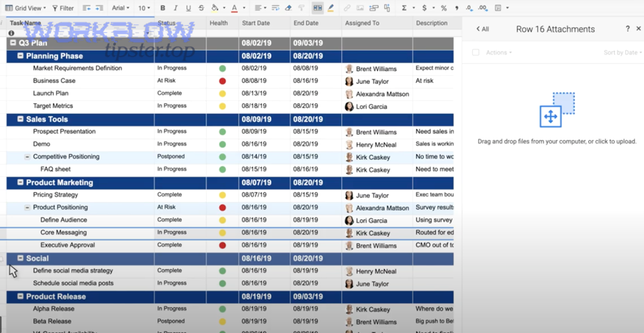The image size is (644, 333).
Task: Open the currency format dropdown arrow
Action: coord(434,8)
